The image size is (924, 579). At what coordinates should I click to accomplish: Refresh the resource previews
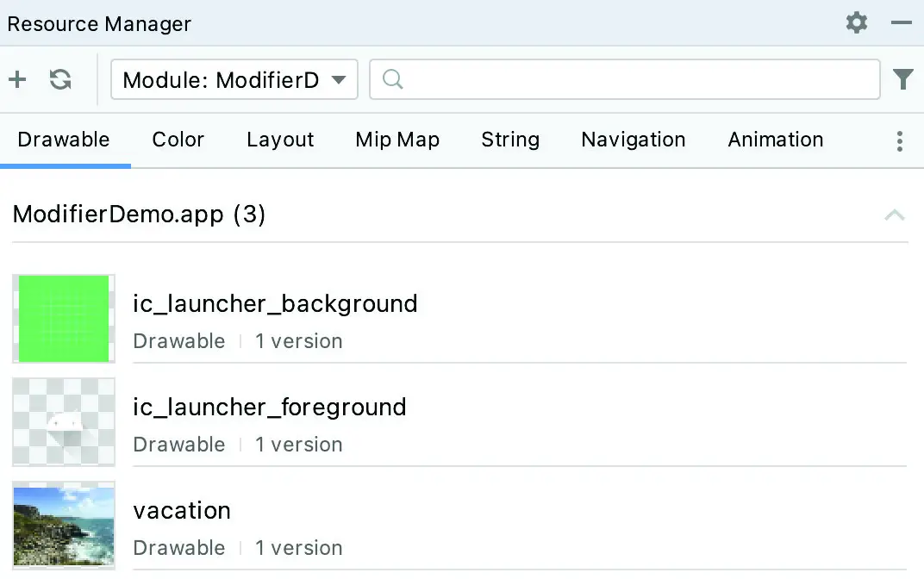(x=60, y=79)
